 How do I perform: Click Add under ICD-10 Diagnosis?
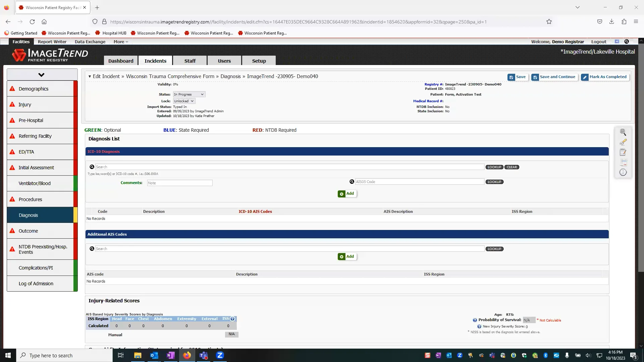coord(347,194)
